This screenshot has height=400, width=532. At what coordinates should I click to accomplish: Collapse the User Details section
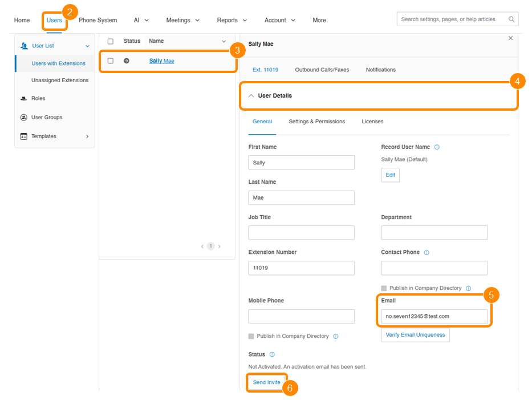click(251, 96)
